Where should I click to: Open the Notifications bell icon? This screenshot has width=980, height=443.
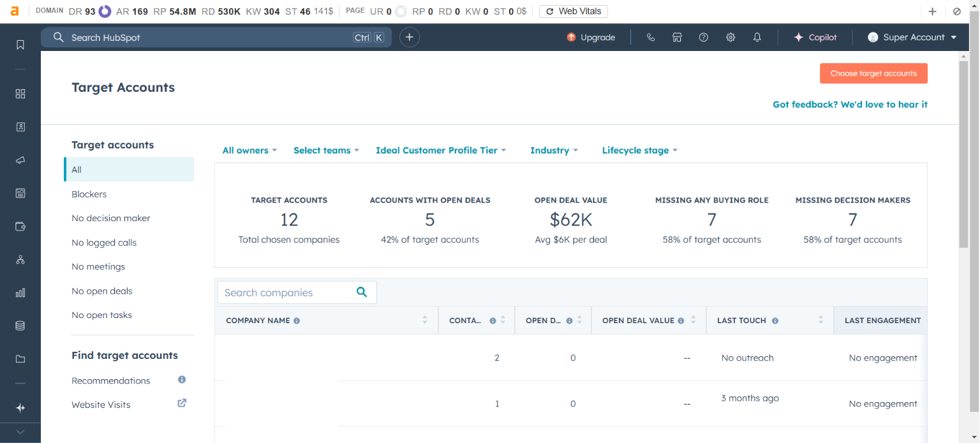757,38
